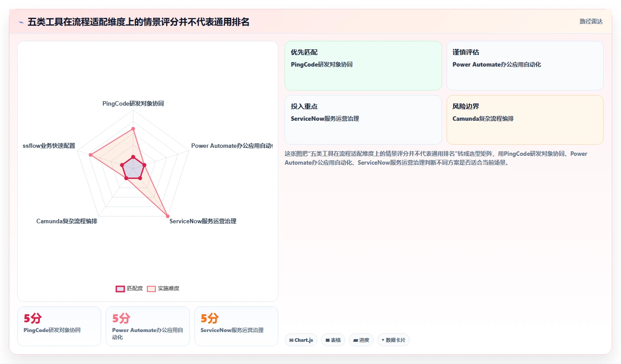Click the 实施难度 data point at ServiceNow vertex
621x364 pixels.
(x=167, y=216)
